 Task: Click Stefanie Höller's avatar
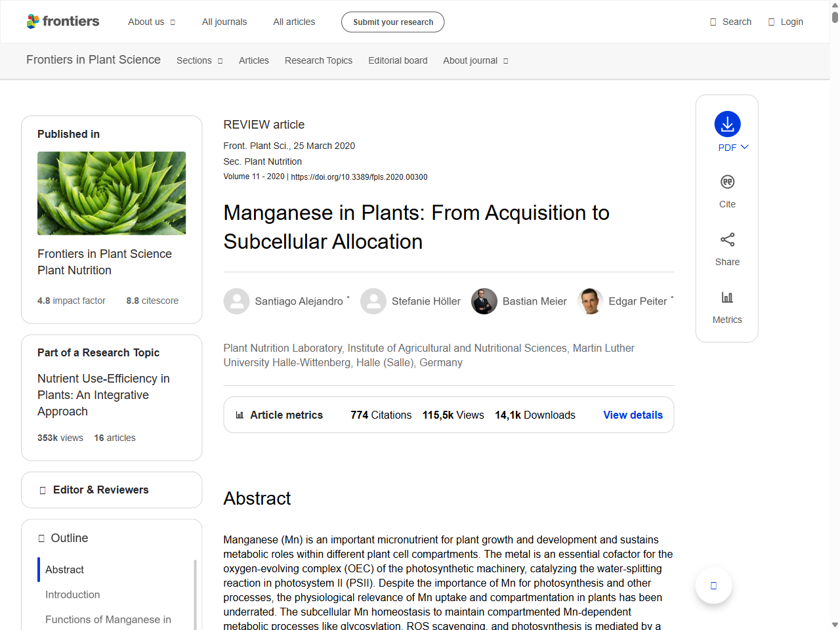coord(373,301)
